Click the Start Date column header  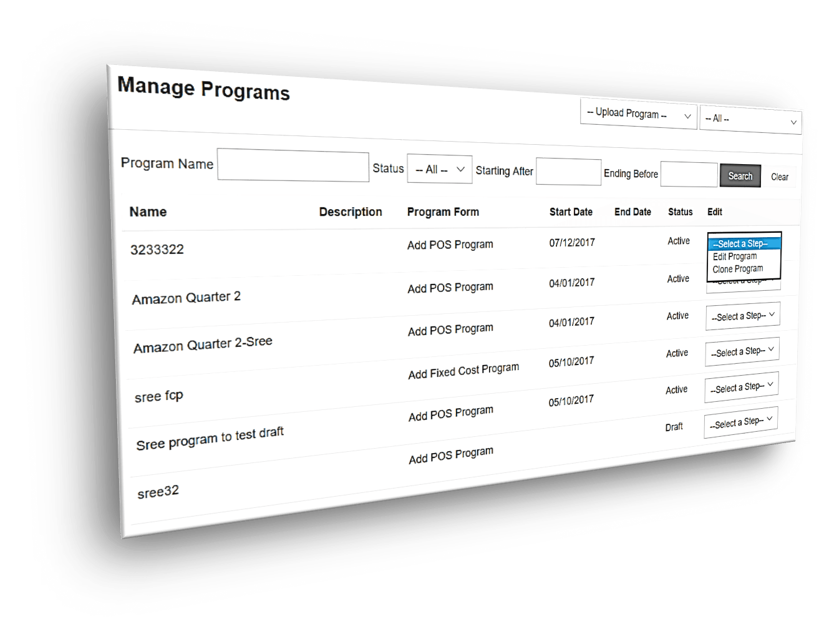571,212
